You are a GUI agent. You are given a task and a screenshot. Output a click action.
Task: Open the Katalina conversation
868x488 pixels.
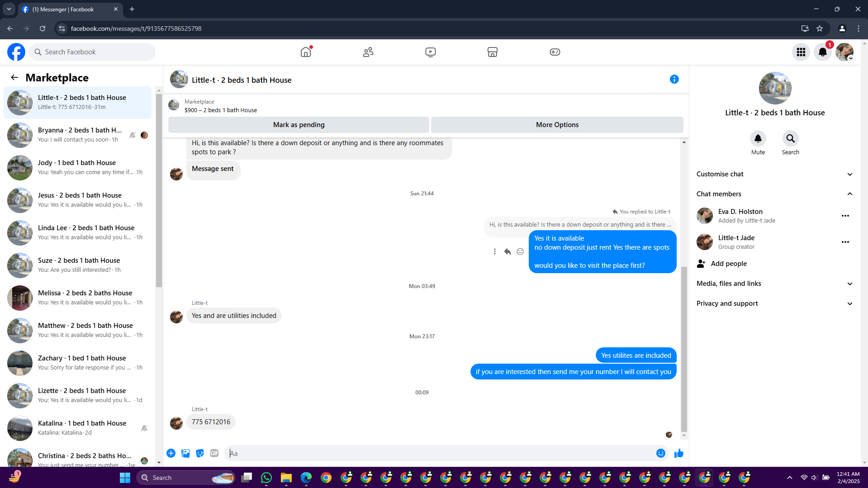point(77,428)
